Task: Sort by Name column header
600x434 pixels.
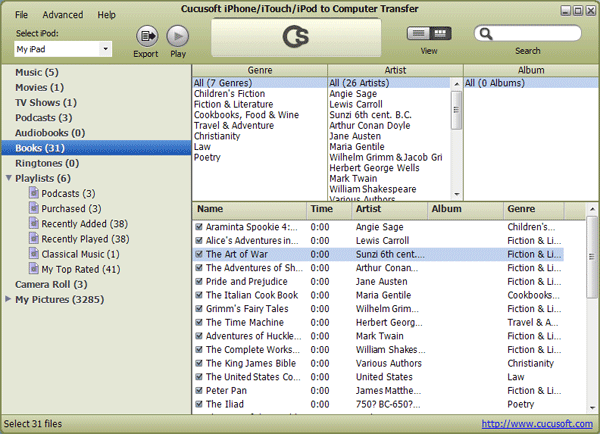Action: click(249, 209)
